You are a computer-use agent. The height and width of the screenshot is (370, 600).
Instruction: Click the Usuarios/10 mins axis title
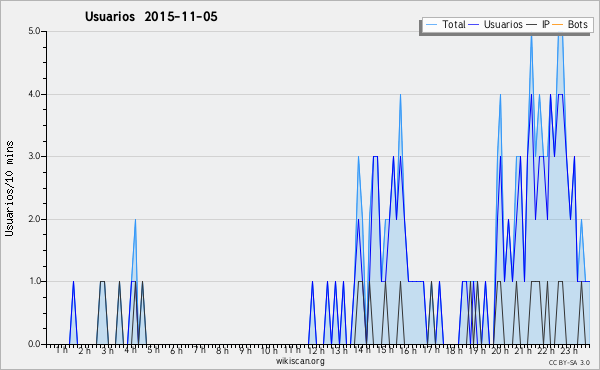[x=9, y=188]
